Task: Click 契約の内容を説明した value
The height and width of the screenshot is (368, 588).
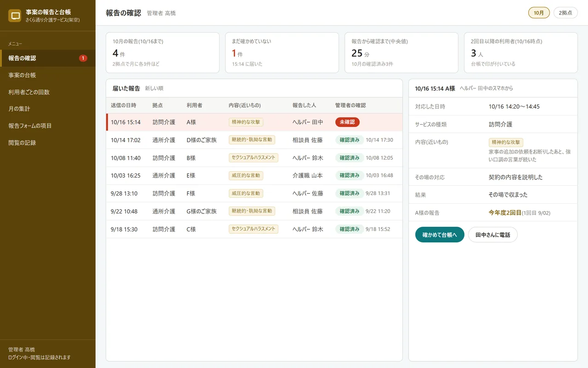Action: [x=515, y=177]
